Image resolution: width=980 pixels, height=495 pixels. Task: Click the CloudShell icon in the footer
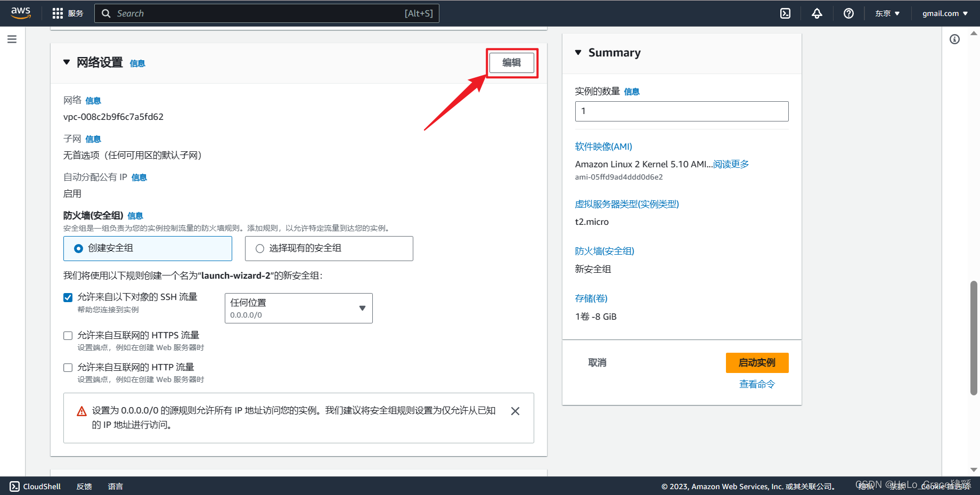15,486
